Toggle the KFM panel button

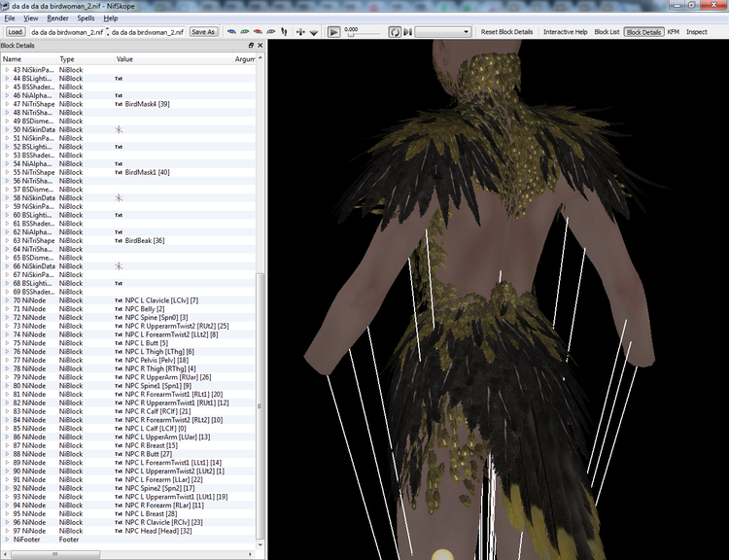pyautogui.click(x=674, y=32)
